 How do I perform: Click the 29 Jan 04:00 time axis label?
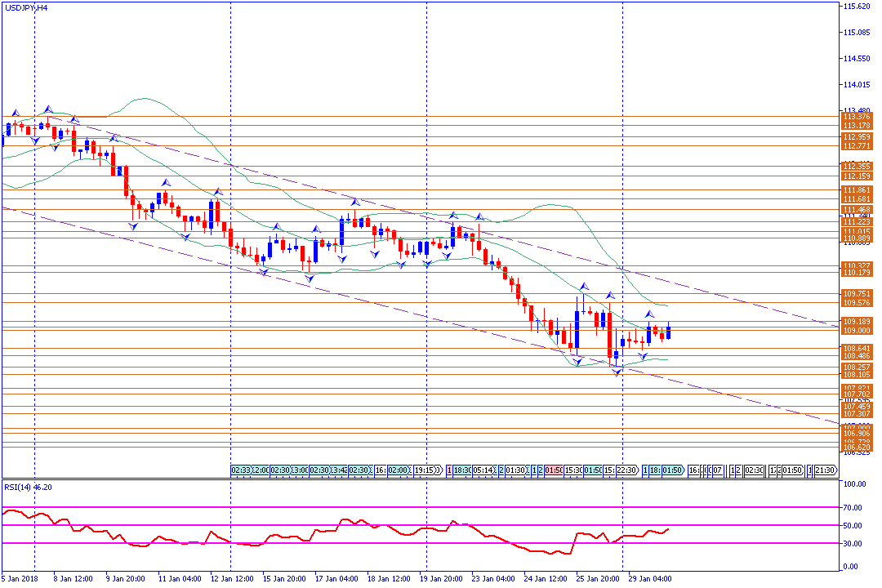click(x=650, y=578)
